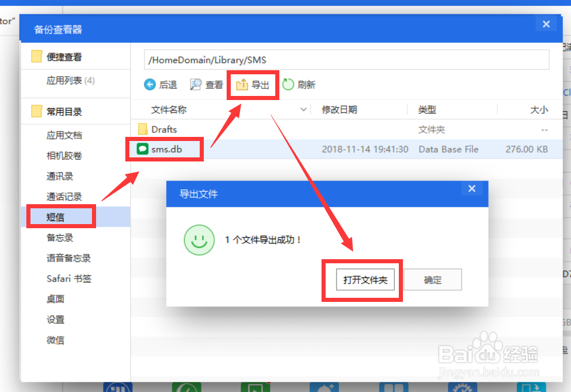Click the green smiley success icon

point(199,240)
